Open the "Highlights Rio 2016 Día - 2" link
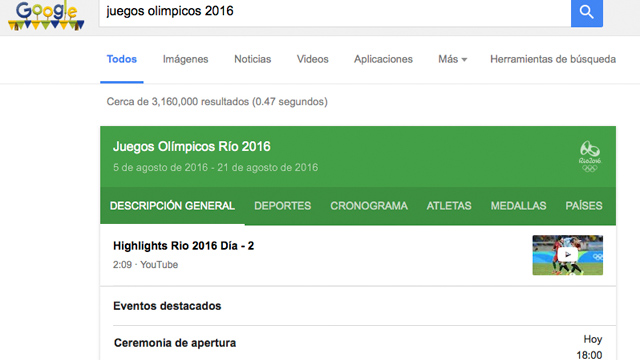This screenshot has height=360, width=640. coord(183,246)
